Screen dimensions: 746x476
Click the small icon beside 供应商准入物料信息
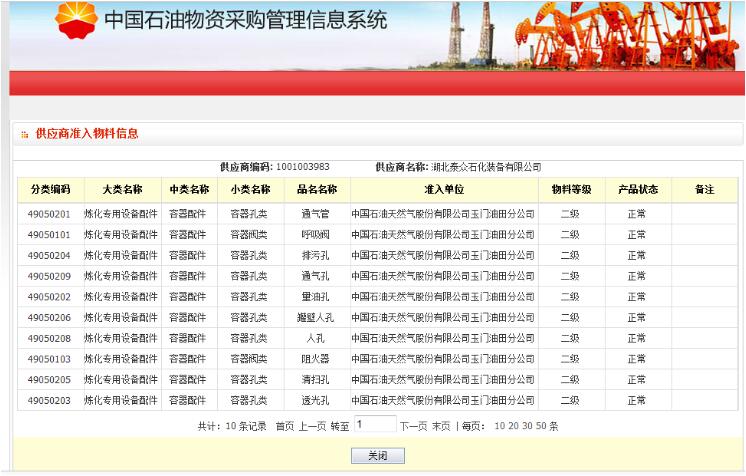[25, 135]
